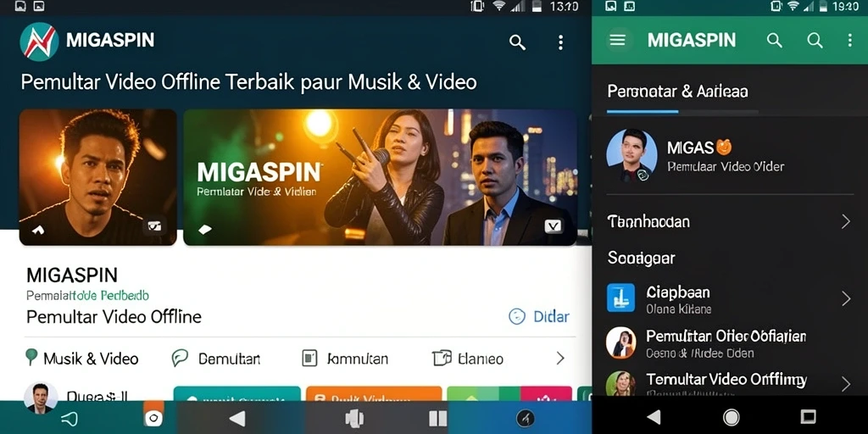
Task: Click the blue Ciapbaan app icon
Action: pos(620,298)
